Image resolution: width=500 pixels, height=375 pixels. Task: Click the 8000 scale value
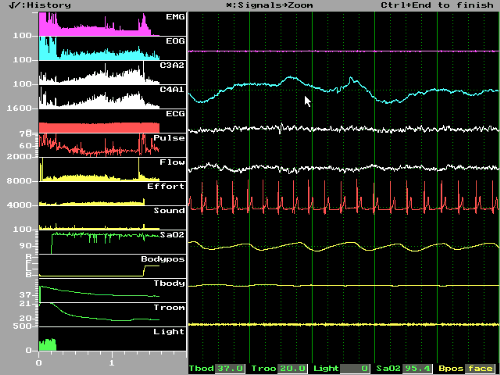coord(19,181)
